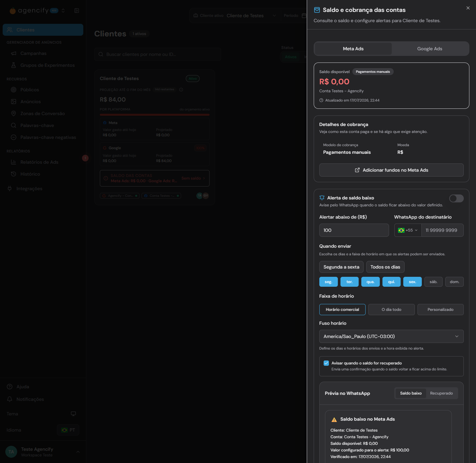Image resolution: width=476 pixels, height=463 pixels.
Task: Select the Todos os dias preset
Action: pyautogui.click(x=385, y=267)
